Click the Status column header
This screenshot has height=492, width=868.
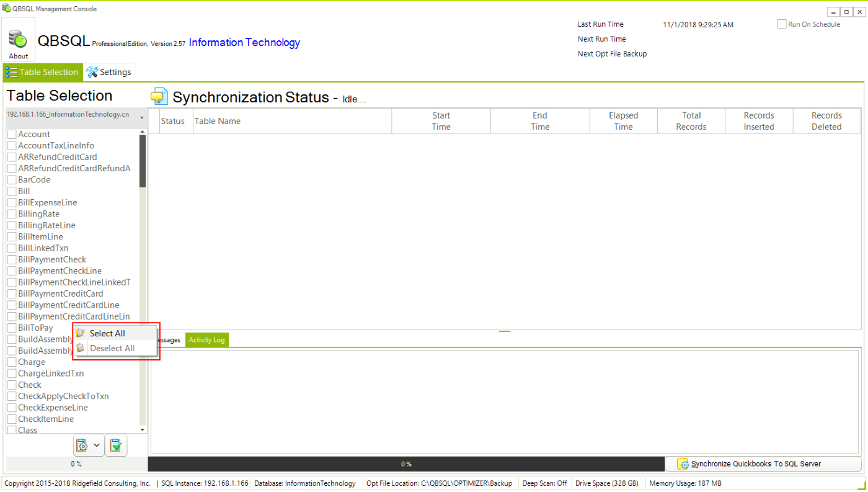coord(176,121)
